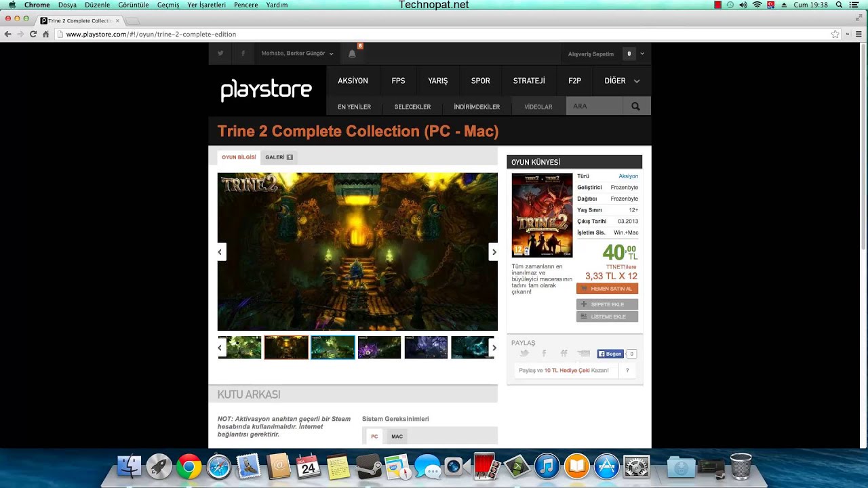Close the Trine 2 browser tab
This screenshot has width=868, height=488.
tap(117, 21)
